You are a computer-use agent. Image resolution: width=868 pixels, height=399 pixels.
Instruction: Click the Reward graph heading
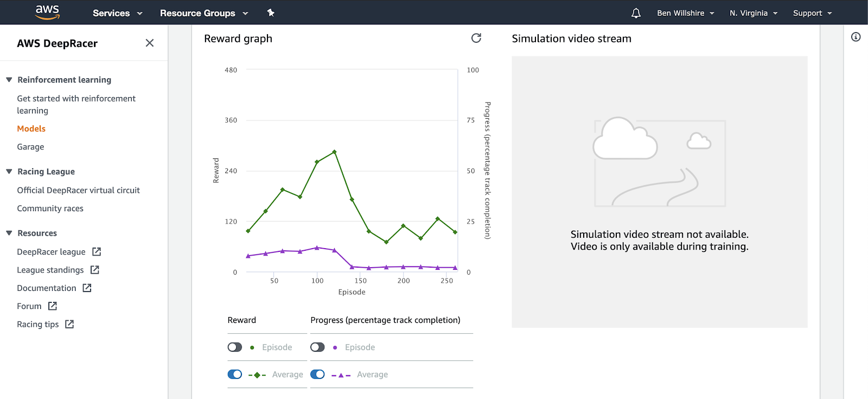click(x=238, y=39)
